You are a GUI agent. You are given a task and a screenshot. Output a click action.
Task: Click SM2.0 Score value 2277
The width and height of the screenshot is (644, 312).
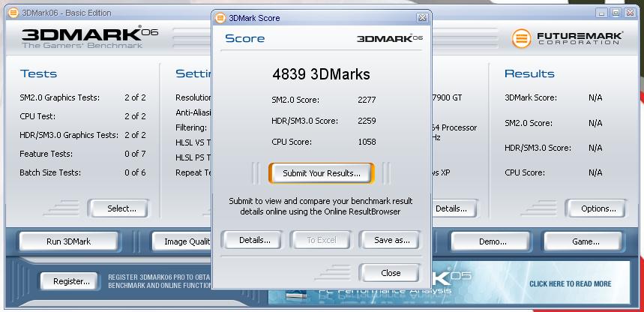pos(367,100)
